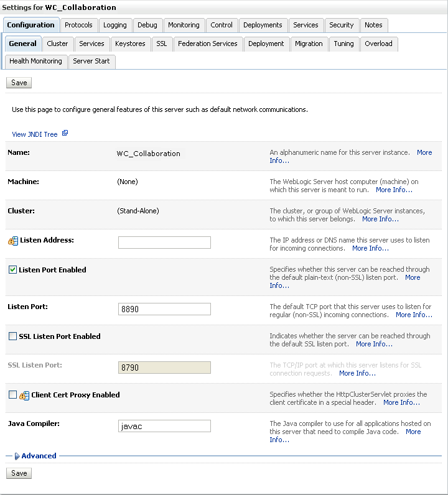The image size is (448, 495).
Task: Open the Health Monitoring subtab
Action: point(35,61)
